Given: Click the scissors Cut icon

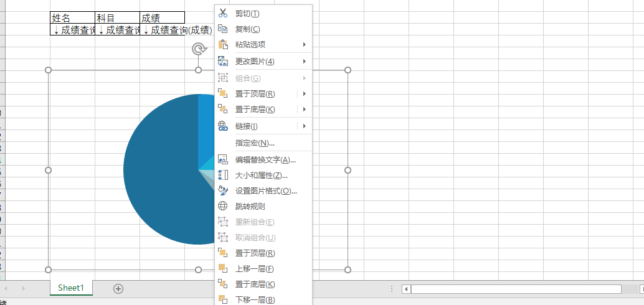Looking at the screenshot, I should pyautogui.click(x=222, y=13).
